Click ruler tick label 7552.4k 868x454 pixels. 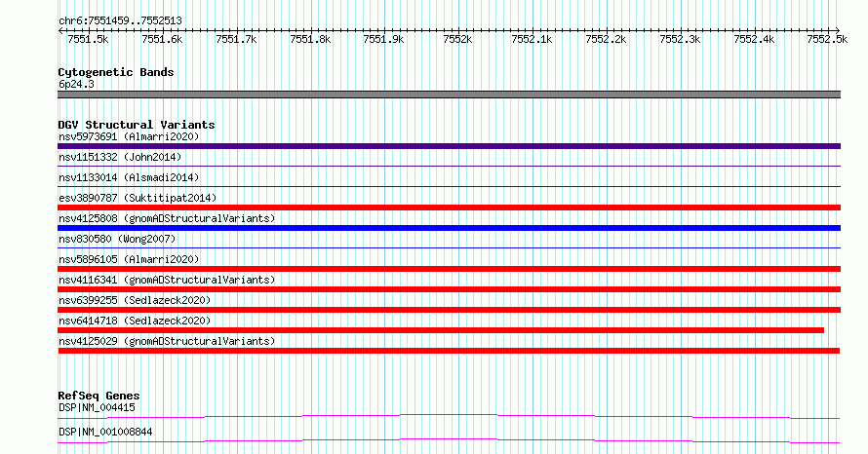755,39
